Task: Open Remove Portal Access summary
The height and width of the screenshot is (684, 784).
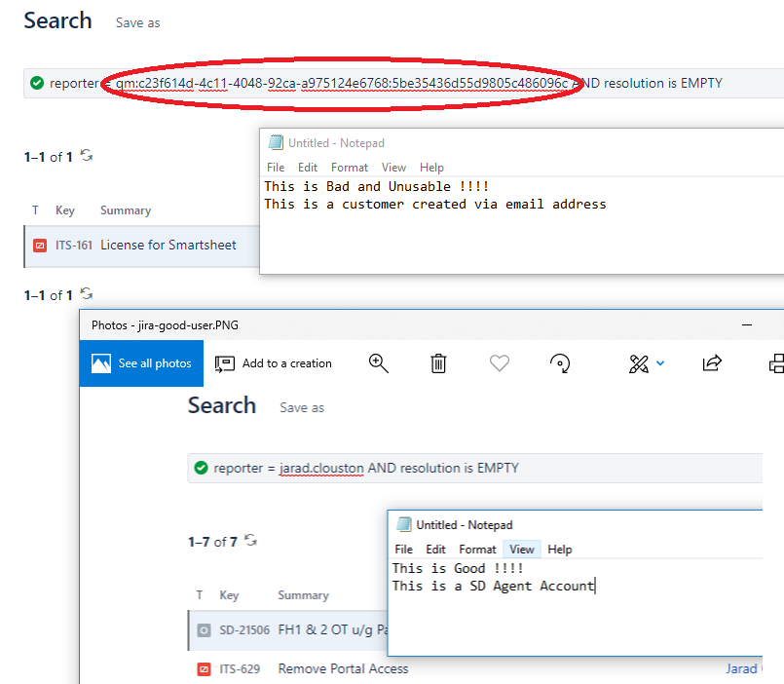Action: coord(343,669)
